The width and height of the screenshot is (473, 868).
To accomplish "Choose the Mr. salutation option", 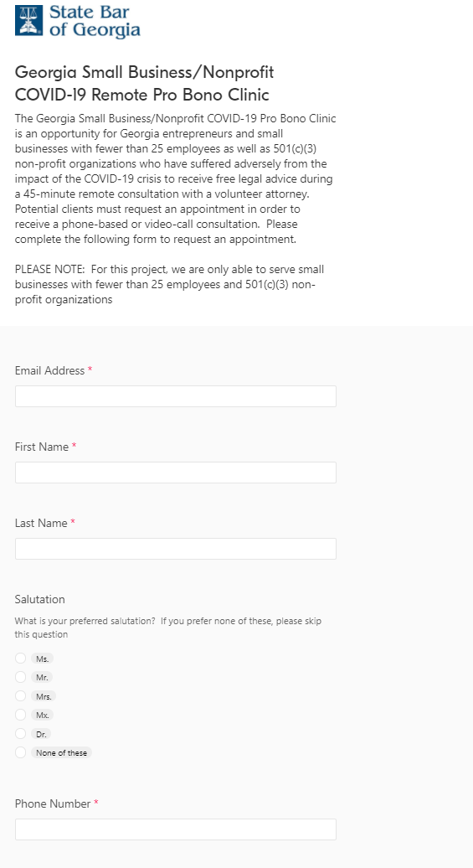I will pos(20,677).
